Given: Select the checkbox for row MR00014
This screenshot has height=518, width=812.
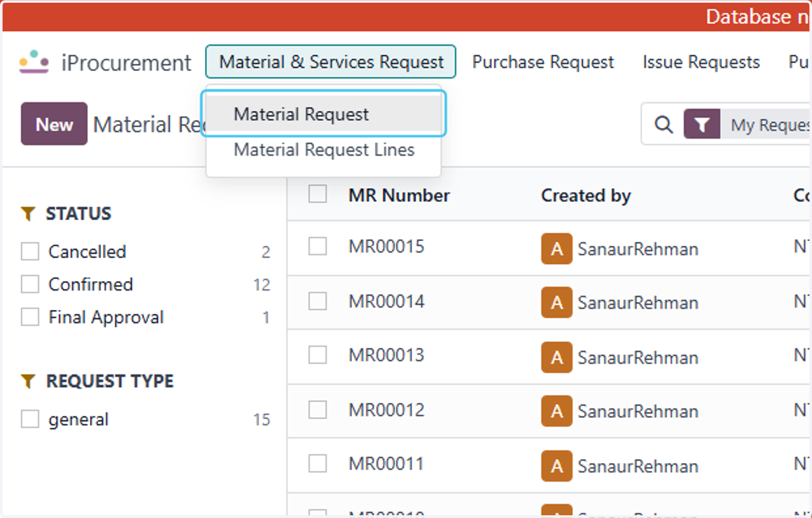Looking at the screenshot, I should tap(317, 301).
